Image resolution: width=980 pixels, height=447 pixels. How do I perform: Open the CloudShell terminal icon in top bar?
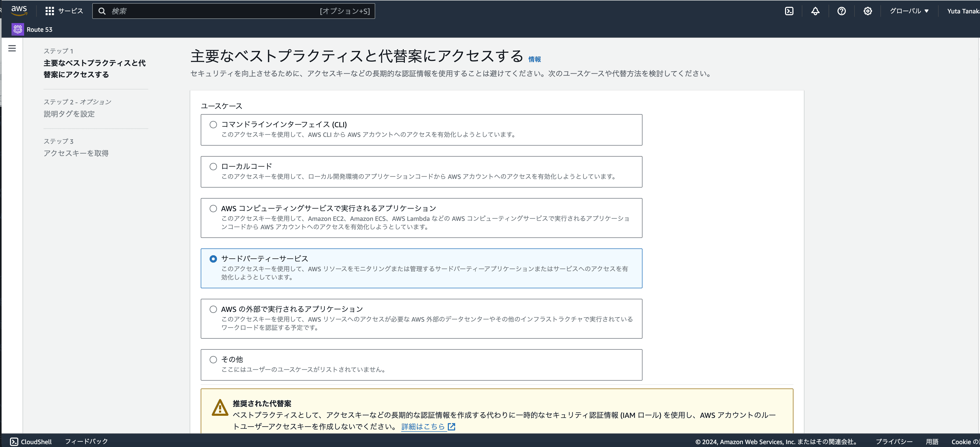[x=789, y=11]
